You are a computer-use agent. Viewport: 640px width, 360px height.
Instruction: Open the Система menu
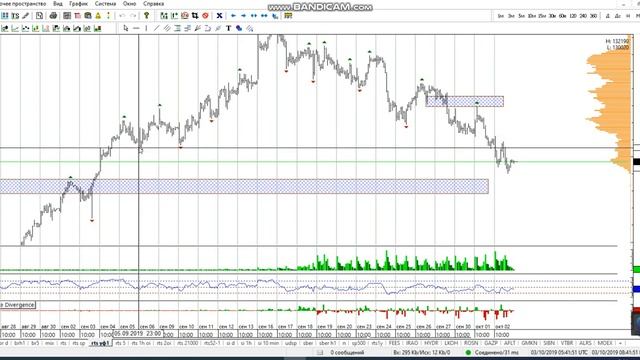click(x=105, y=4)
